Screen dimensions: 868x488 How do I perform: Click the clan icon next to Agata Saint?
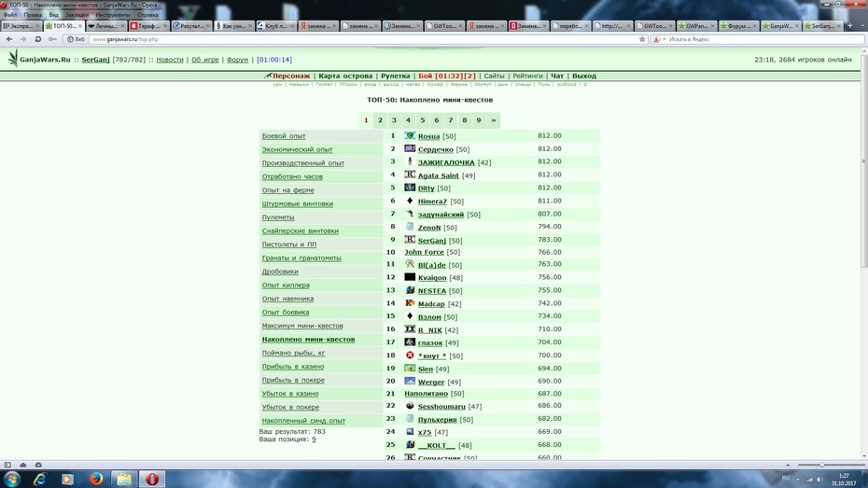(410, 174)
